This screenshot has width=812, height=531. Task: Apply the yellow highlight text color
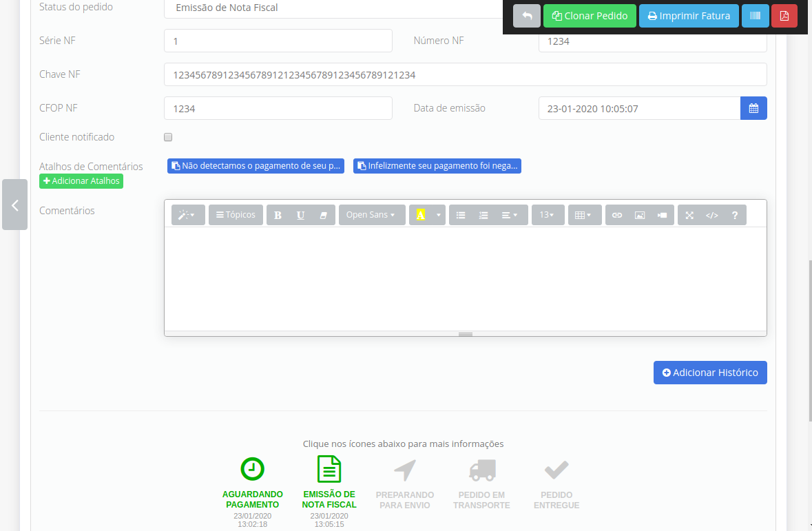[420, 215]
